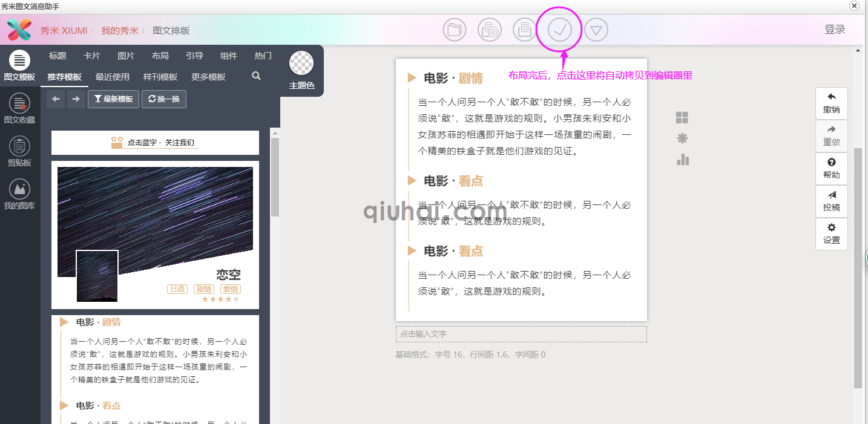Viewport: 868px width, 424px height.
Task: Open the downward triangle dropdown in the toolbar
Action: pos(596,29)
